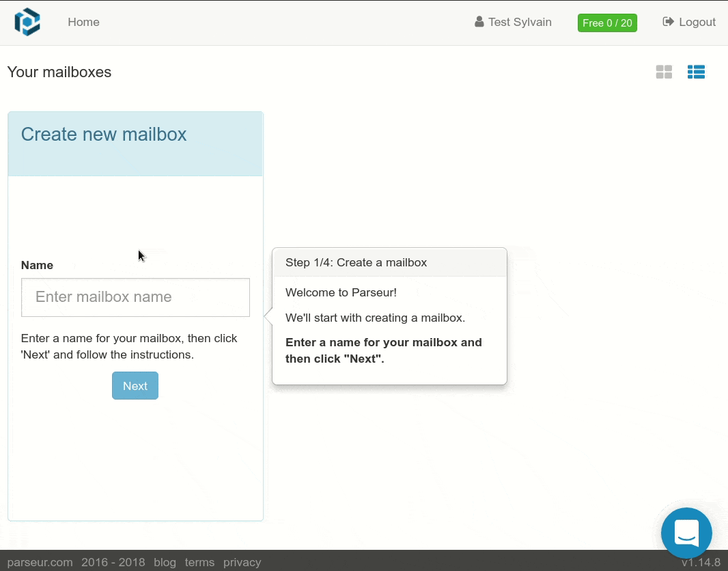The width and height of the screenshot is (728, 571).
Task: Open the chat support bubble
Action: click(686, 533)
